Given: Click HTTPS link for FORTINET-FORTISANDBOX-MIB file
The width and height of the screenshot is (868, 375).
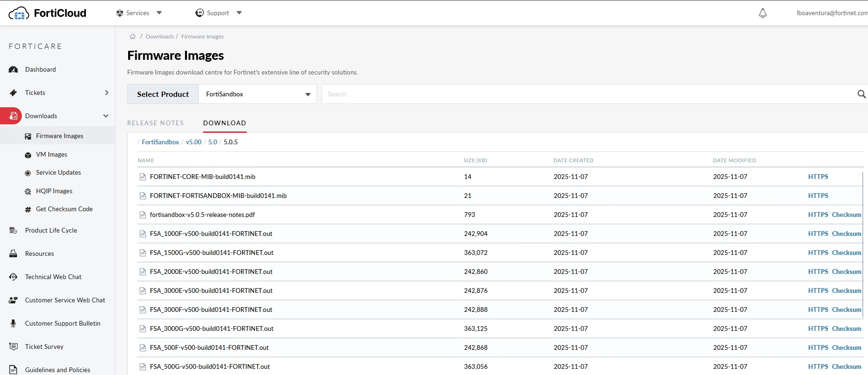Looking at the screenshot, I should coord(818,196).
